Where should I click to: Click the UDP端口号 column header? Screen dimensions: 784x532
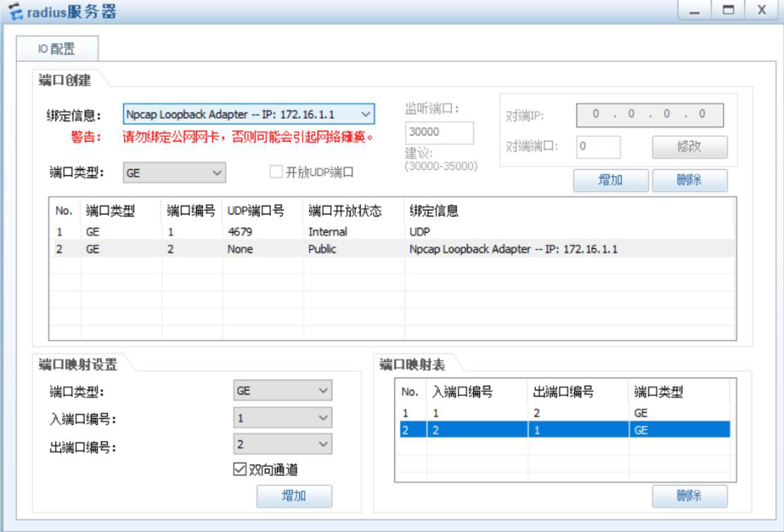pyautogui.click(x=263, y=211)
